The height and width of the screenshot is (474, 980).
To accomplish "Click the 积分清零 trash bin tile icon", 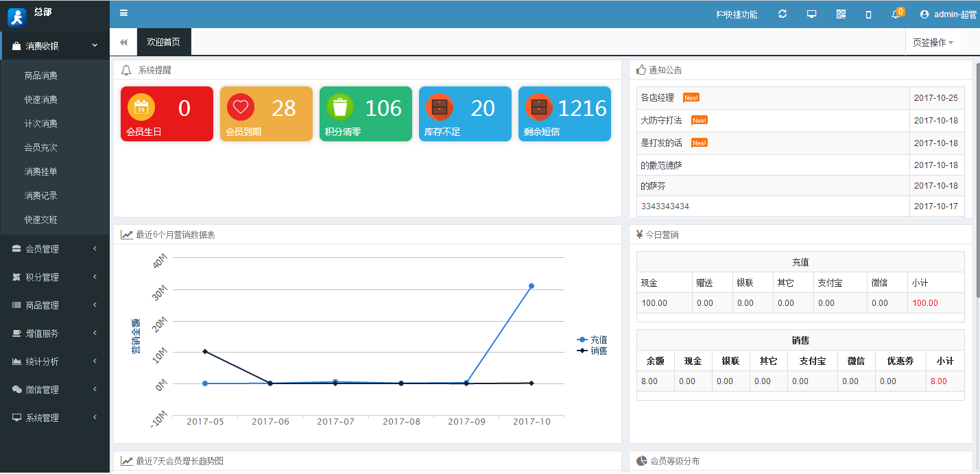I will coord(340,107).
